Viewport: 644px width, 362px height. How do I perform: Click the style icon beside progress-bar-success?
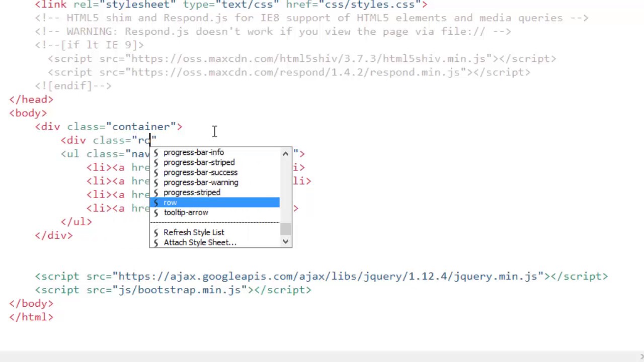coord(156,172)
